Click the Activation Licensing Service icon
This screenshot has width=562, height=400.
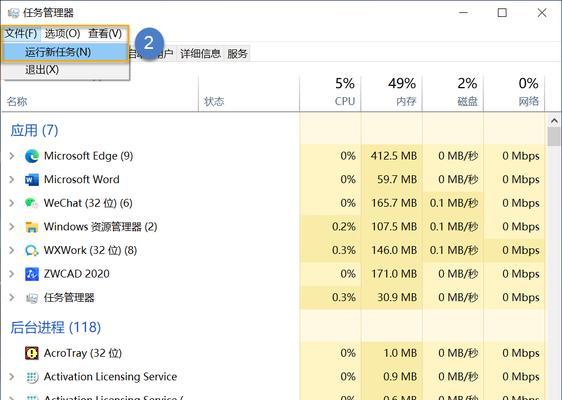32,377
